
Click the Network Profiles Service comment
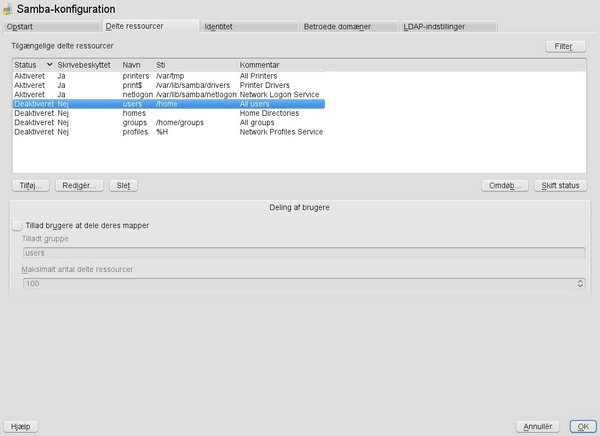[281, 132]
